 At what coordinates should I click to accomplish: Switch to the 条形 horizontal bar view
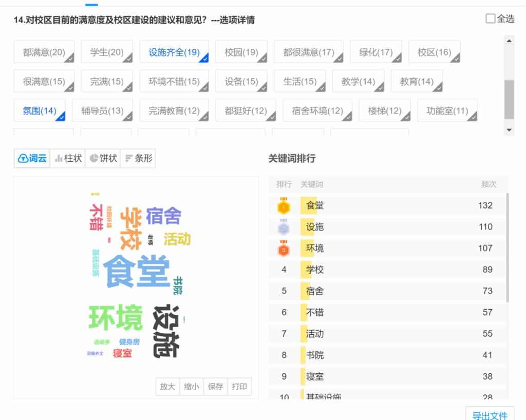(x=138, y=159)
